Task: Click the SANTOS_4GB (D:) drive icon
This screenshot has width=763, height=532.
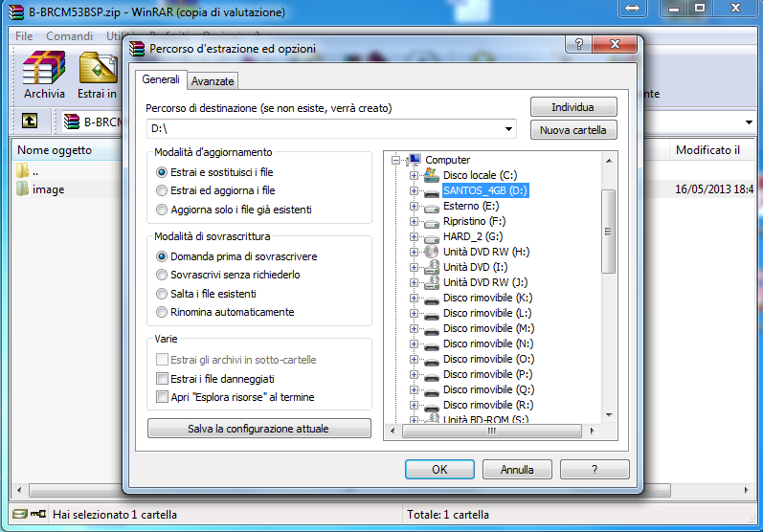Action: tap(431, 192)
